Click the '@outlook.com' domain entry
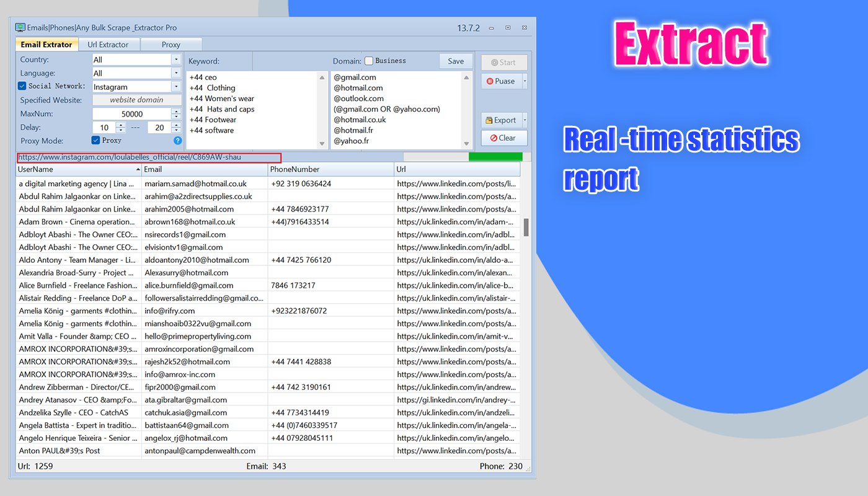 359,99
